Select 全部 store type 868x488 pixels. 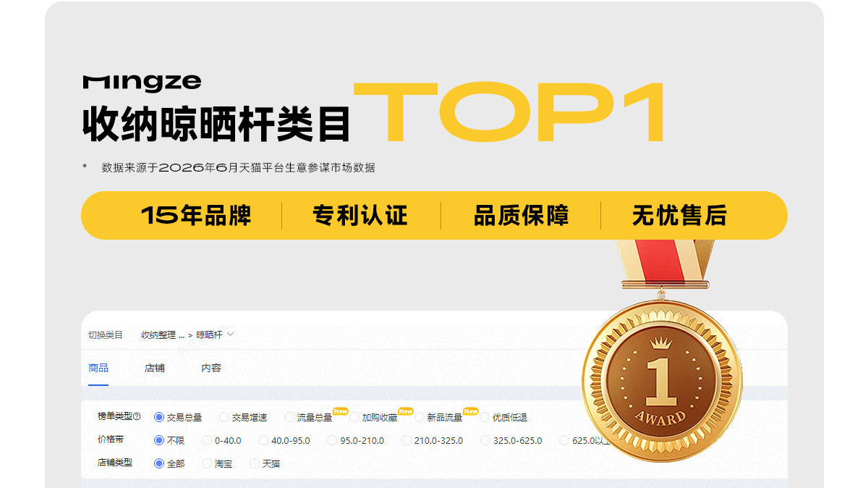[x=169, y=463]
